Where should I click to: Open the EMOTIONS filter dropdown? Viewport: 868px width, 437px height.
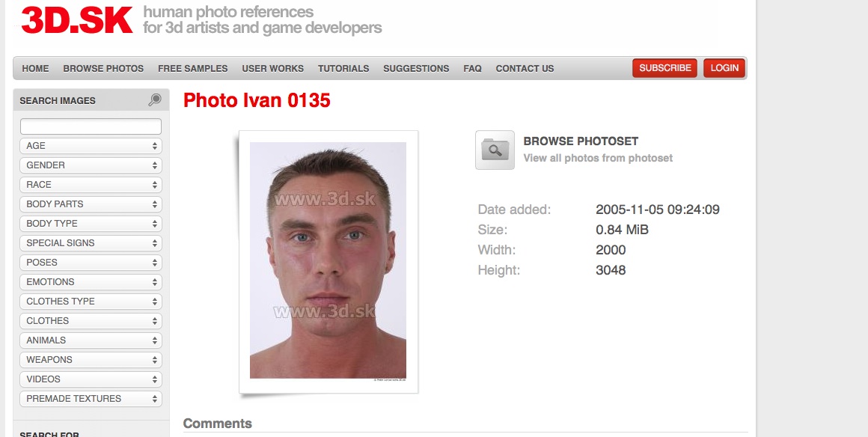pyautogui.click(x=91, y=282)
